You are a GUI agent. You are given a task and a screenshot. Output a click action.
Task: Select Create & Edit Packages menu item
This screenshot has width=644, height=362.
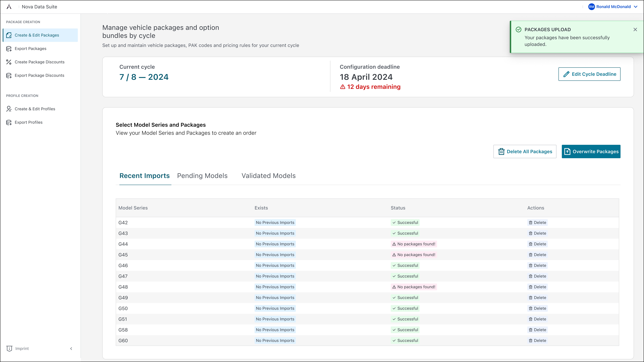click(37, 35)
